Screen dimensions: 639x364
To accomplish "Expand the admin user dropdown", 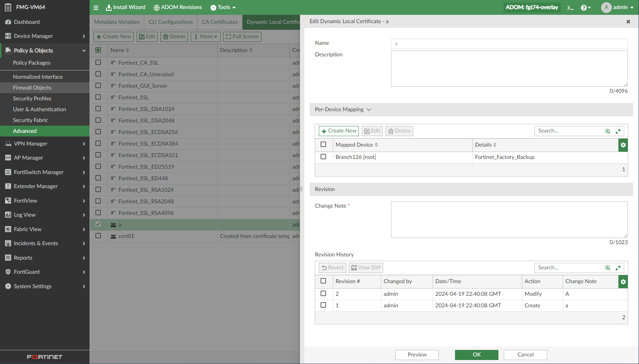I will (617, 8).
